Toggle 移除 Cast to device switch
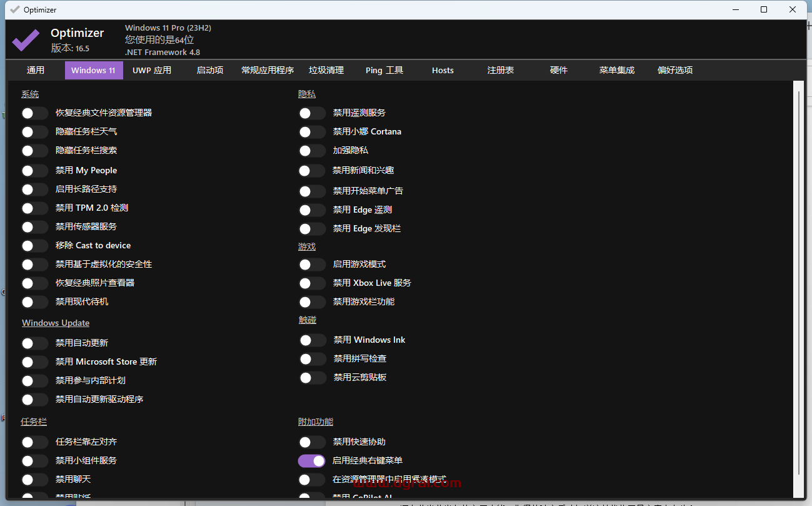Screen dimensions: 812x506 click(x=34, y=246)
